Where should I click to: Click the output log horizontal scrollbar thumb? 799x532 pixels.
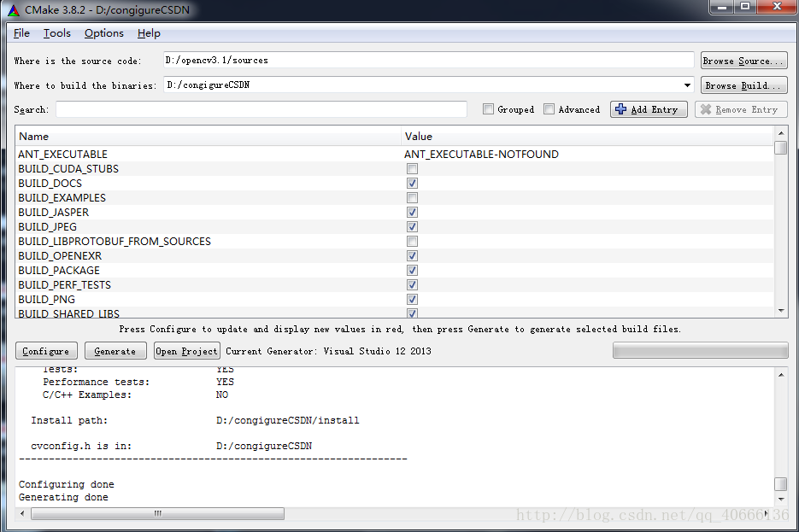point(157,514)
